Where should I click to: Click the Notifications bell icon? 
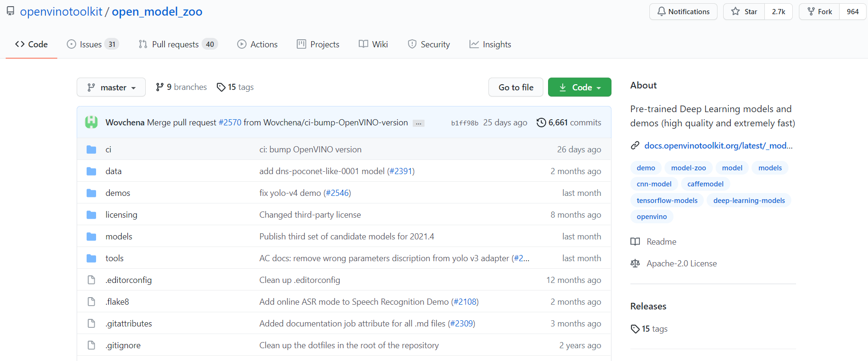coord(661,12)
